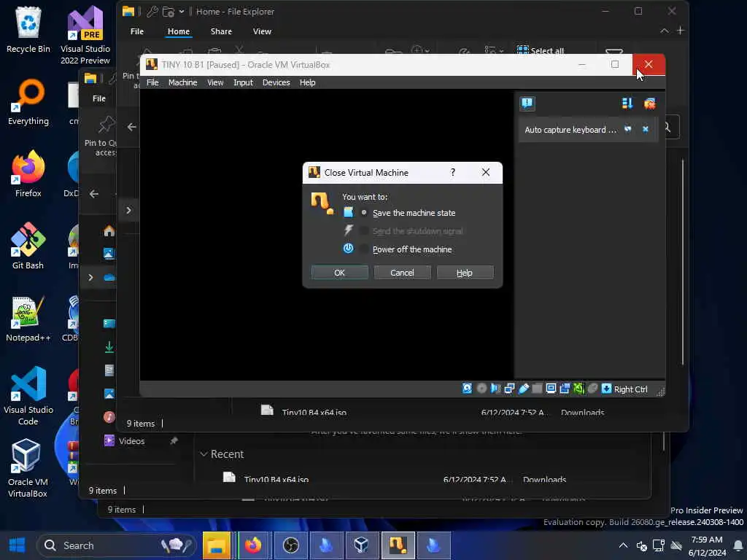The height and width of the screenshot is (560, 747).
Task: Open VirtualBox Devices menu
Action: point(276,82)
